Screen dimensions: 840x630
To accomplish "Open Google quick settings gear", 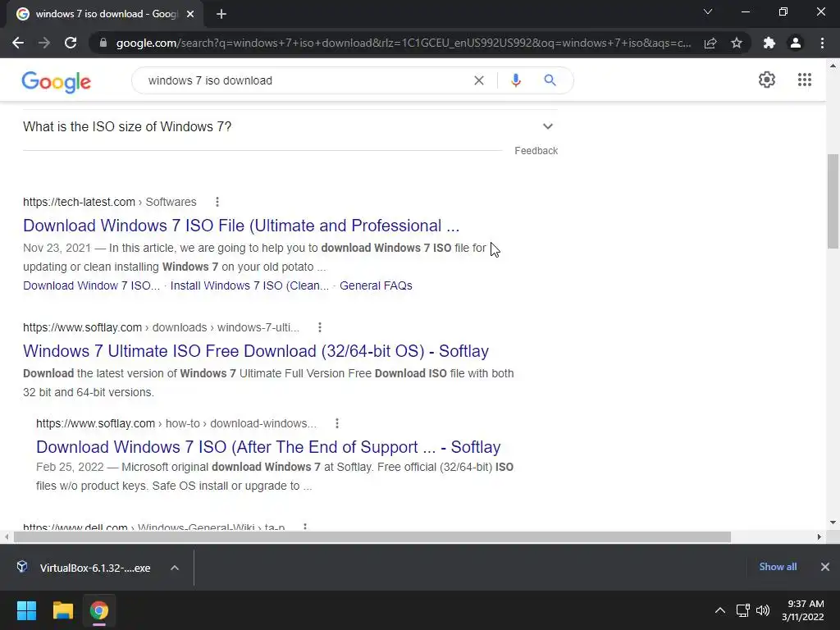I will (767, 80).
